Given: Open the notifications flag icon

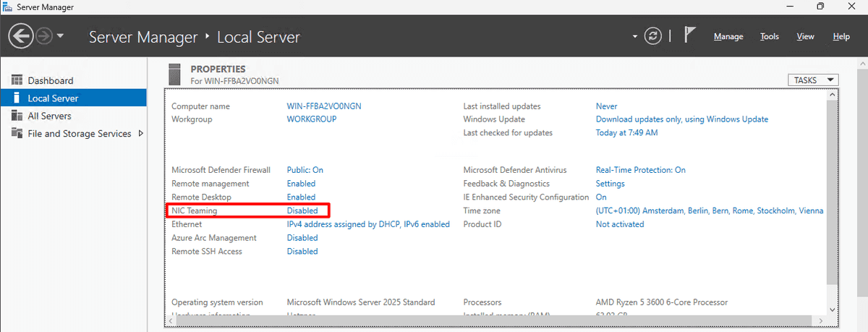Looking at the screenshot, I should [x=689, y=35].
